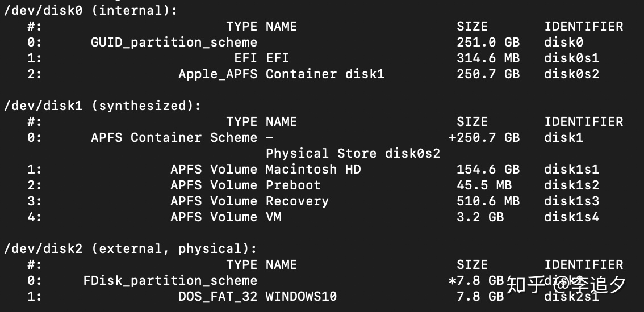This screenshot has height=312, width=644.
Task: Click the Apple_APFS Container disk1 entry
Action: 281,74
